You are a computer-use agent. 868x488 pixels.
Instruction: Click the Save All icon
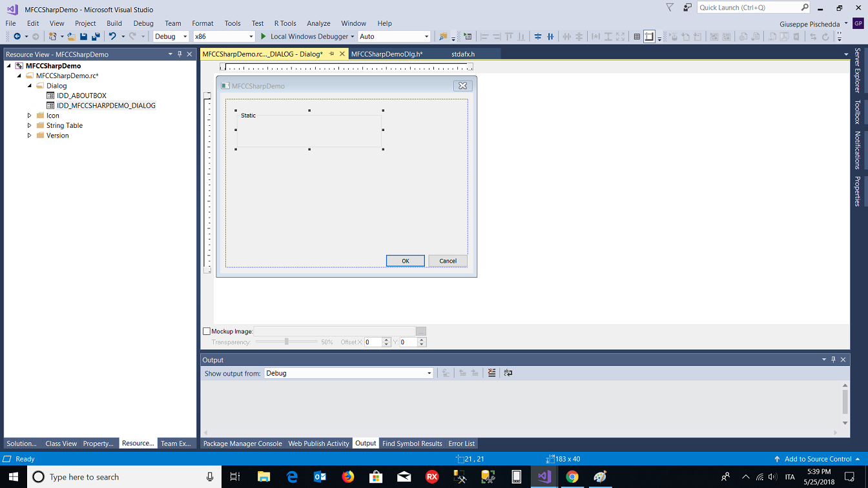pos(96,37)
